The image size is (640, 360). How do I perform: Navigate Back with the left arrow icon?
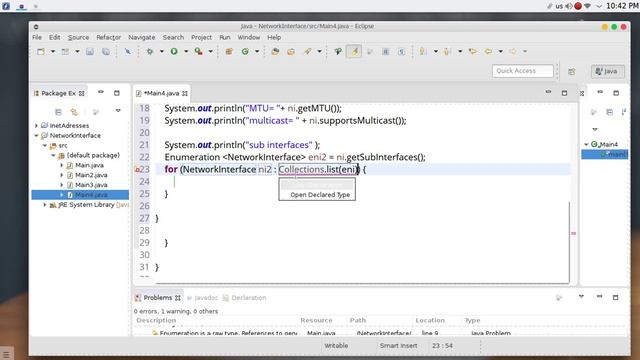coord(488,51)
